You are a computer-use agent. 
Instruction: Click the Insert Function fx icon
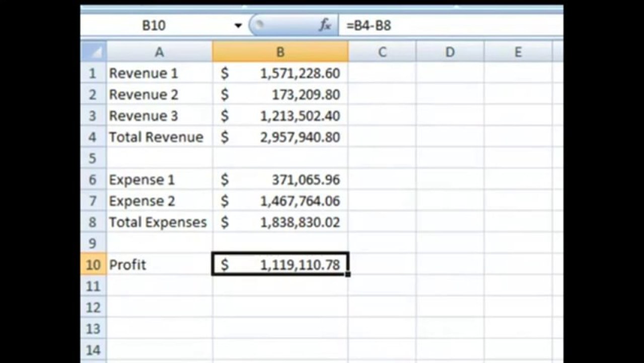point(325,25)
